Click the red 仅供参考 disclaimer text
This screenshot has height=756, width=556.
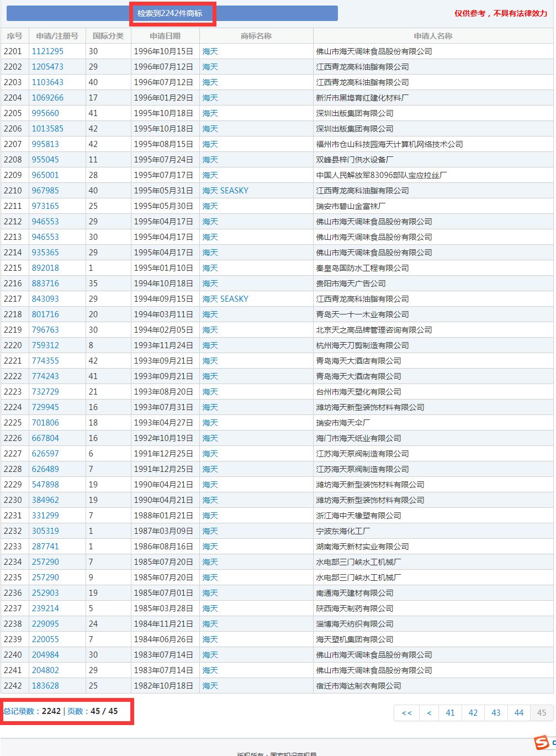coord(501,13)
